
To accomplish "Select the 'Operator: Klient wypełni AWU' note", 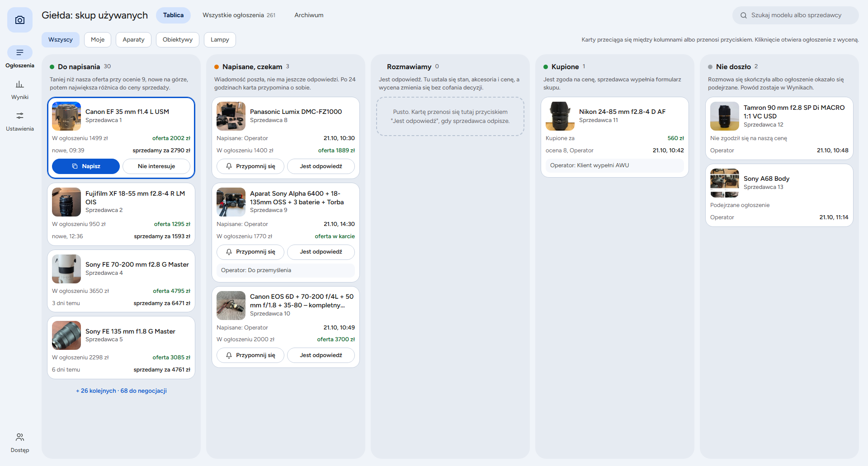I will (615, 165).
